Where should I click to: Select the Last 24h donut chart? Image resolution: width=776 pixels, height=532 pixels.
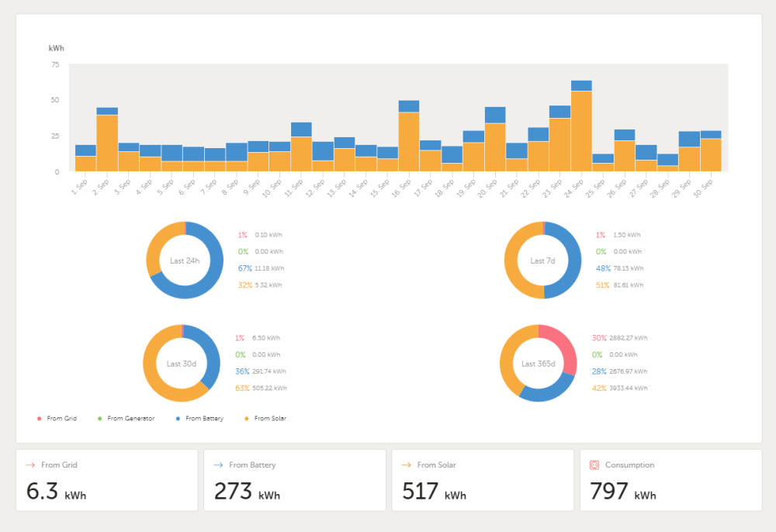click(185, 260)
